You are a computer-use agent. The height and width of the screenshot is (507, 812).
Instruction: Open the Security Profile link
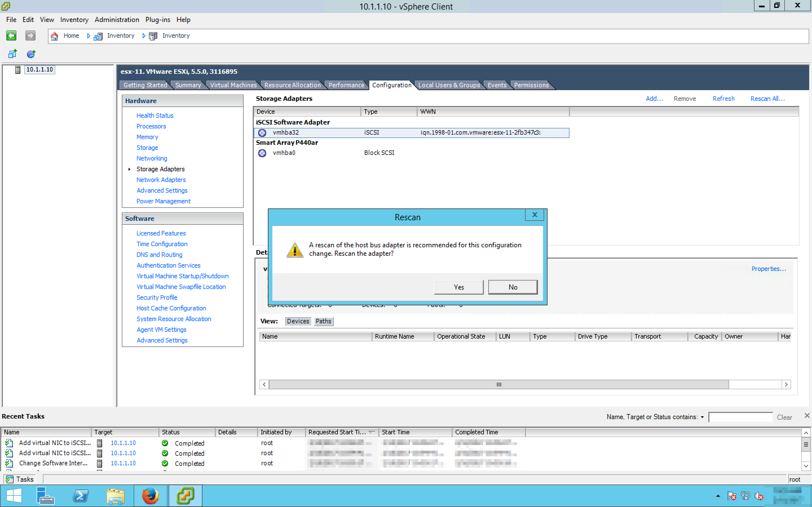[x=157, y=297]
